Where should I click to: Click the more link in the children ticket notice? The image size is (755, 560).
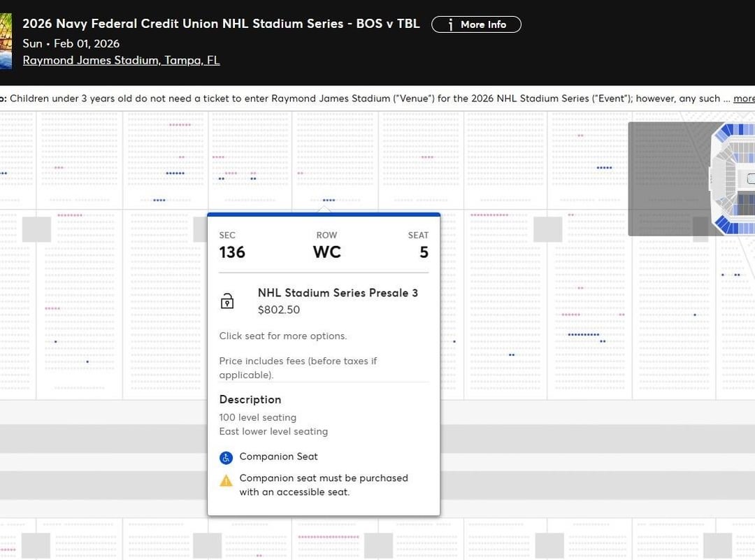743,99
